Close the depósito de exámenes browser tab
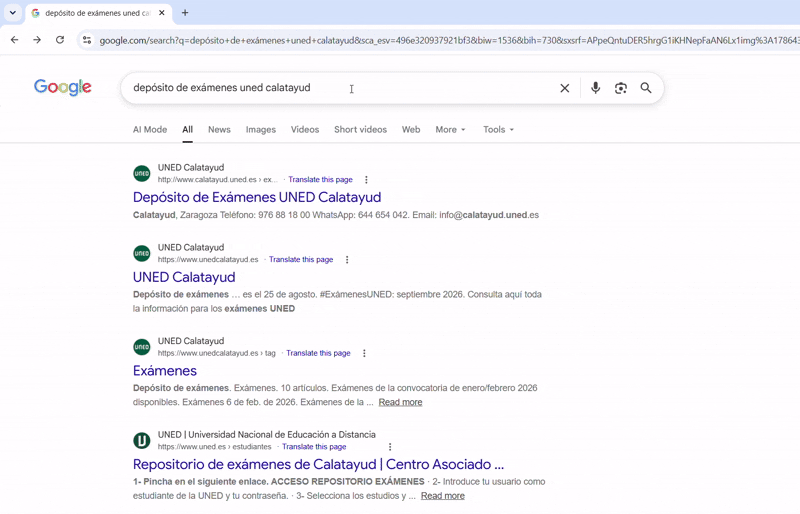Image resolution: width=800 pixels, height=514 pixels. tap(162, 13)
